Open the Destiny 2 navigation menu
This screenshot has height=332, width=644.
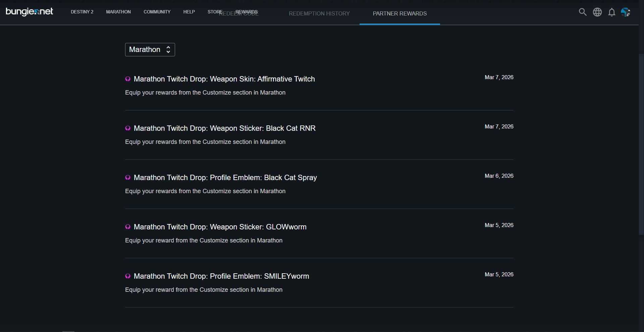pyautogui.click(x=82, y=12)
